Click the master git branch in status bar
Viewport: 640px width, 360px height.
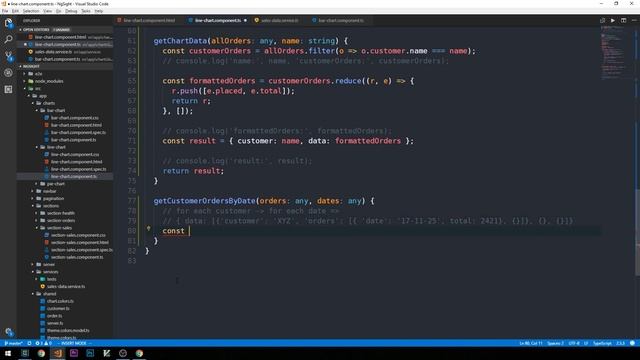tap(13, 344)
